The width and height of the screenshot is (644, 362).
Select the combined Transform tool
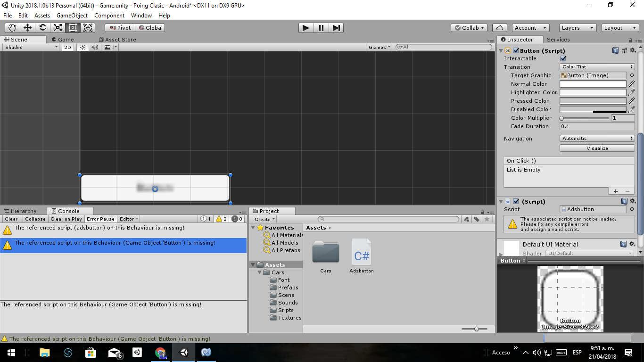coord(88,28)
